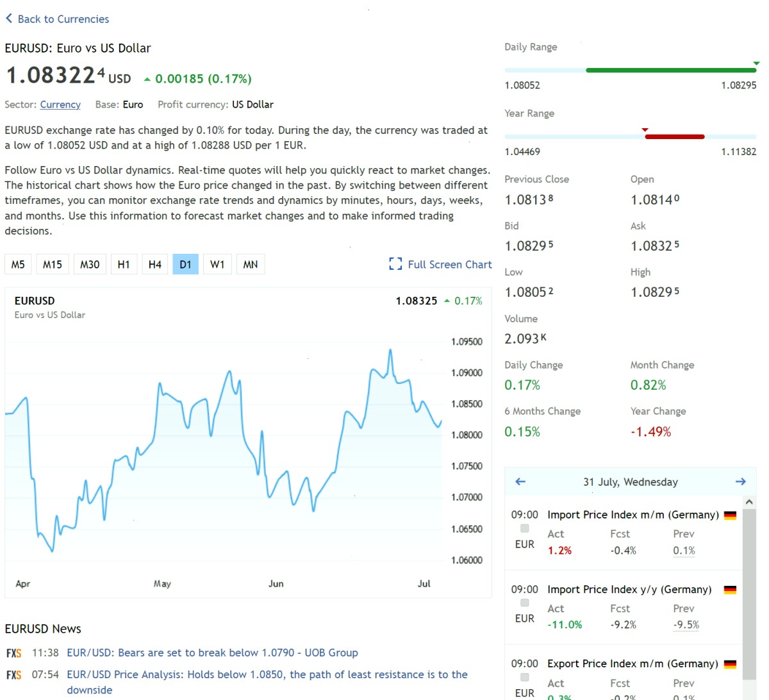Screen dimensions: 769x700
Task: Click German flag next to Export Price Index
Action: (730, 664)
